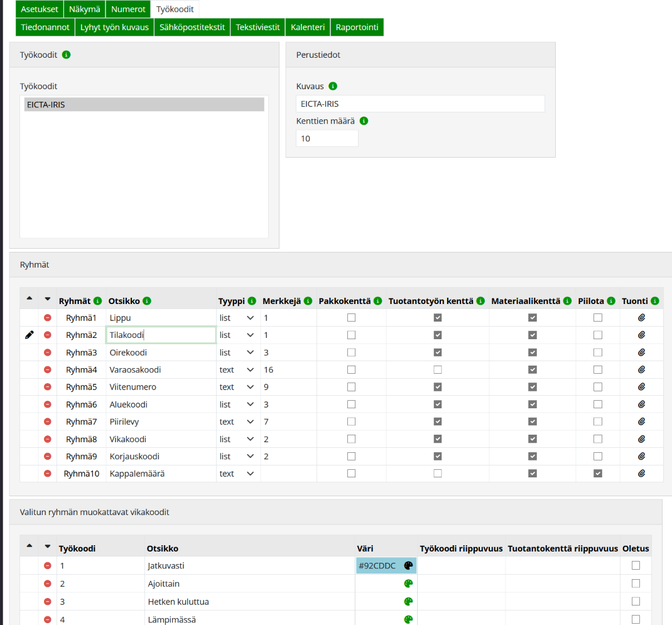Uncheck Piilota checkbox for Kappalemäärä
The width and height of the screenshot is (672, 625).
598,474
